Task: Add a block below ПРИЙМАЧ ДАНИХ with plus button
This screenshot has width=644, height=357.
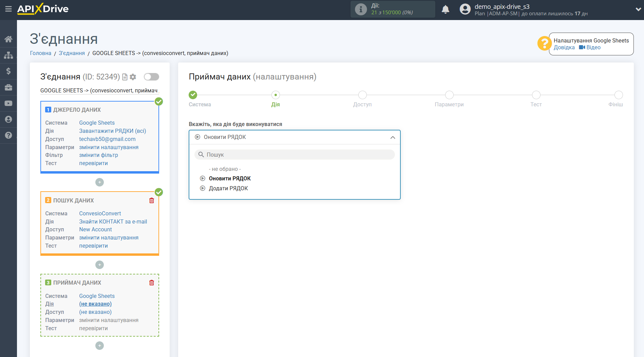Action: [99, 345]
